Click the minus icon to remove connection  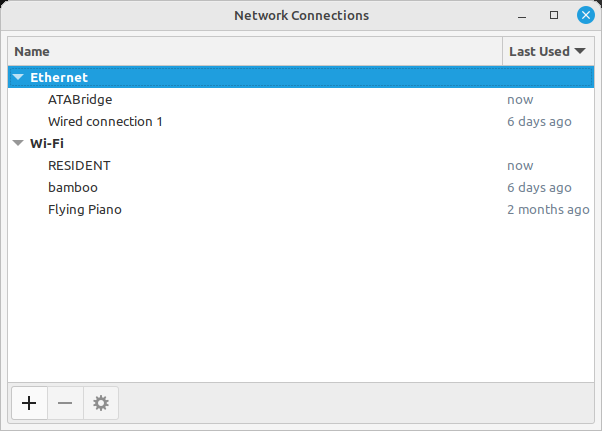coord(65,403)
